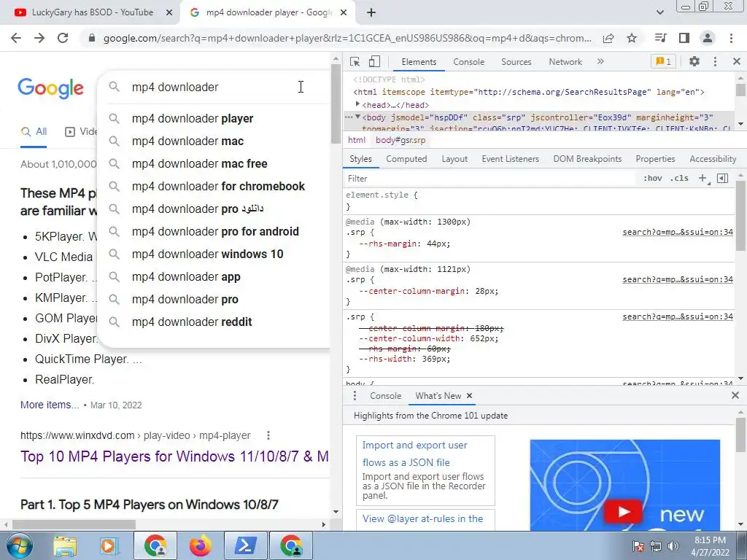Screen dimensions: 747x560
Task: Click the share page icon in address bar
Action: tap(608, 38)
